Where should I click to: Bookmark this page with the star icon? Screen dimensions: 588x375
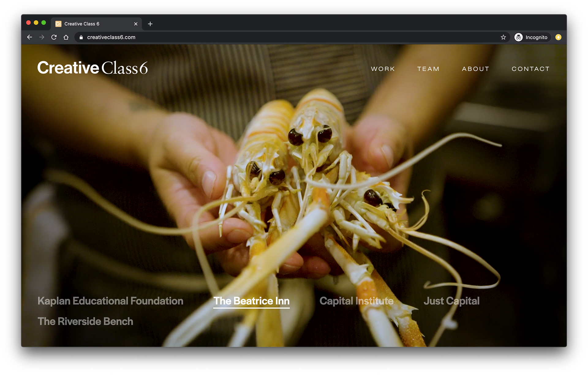point(503,37)
